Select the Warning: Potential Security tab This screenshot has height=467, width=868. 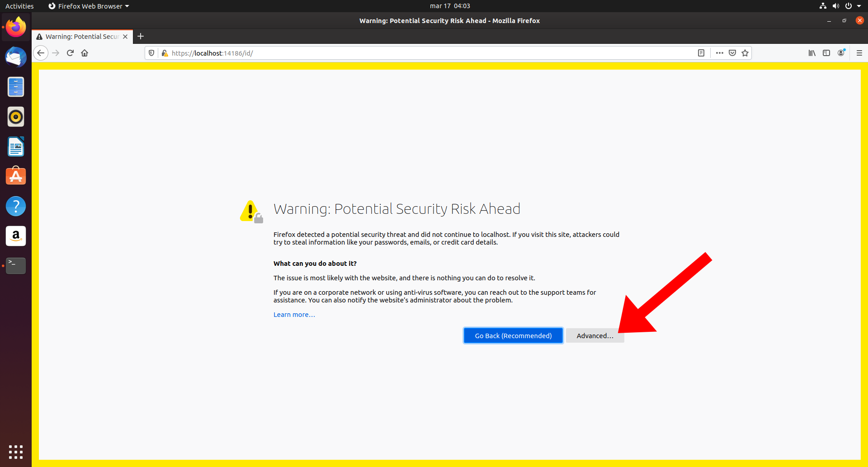click(82, 37)
